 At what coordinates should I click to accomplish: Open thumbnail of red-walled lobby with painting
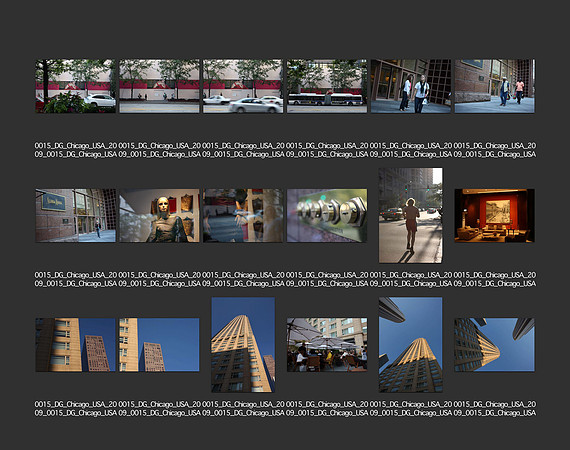tap(494, 215)
